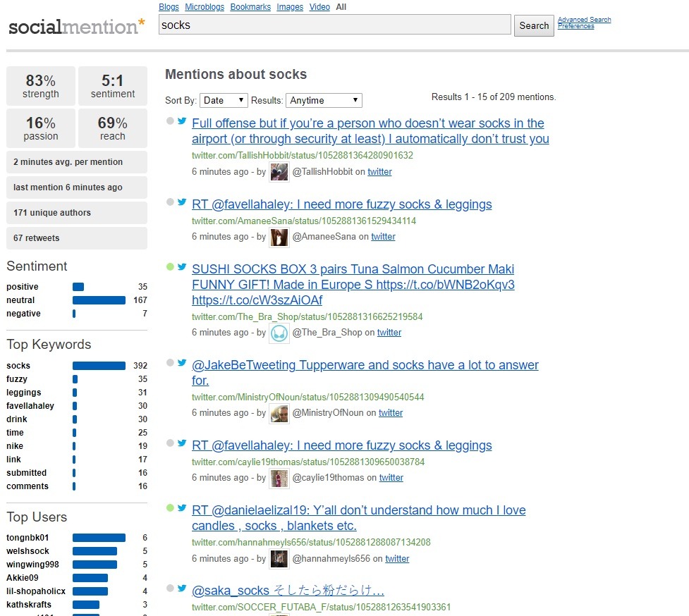689x616 pixels.
Task: Open the fuzzy socks & leggings tweet by AmaneeSana
Action: pyautogui.click(x=341, y=204)
